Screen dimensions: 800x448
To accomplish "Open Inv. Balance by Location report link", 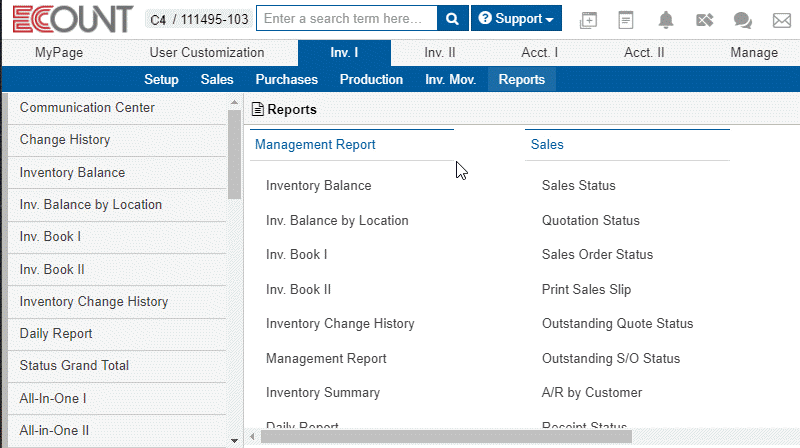I will pos(337,220).
